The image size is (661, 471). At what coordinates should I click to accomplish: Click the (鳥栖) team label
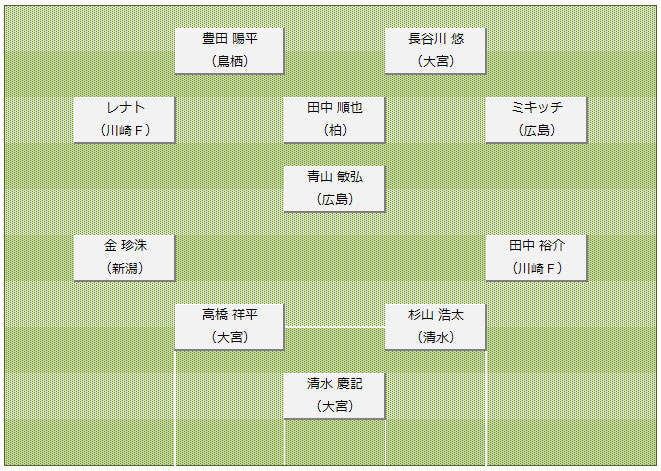pyautogui.click(x=229, y=61)
